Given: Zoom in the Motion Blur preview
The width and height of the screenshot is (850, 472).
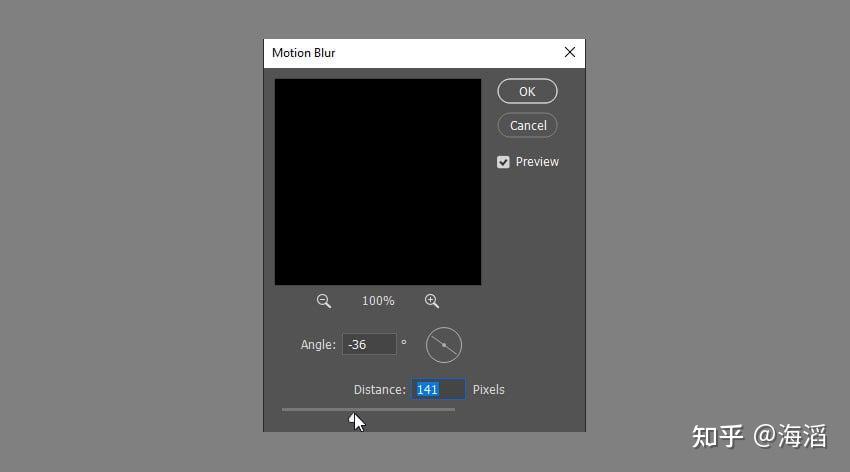Looking at the screenshot, I should click(432, 301).
